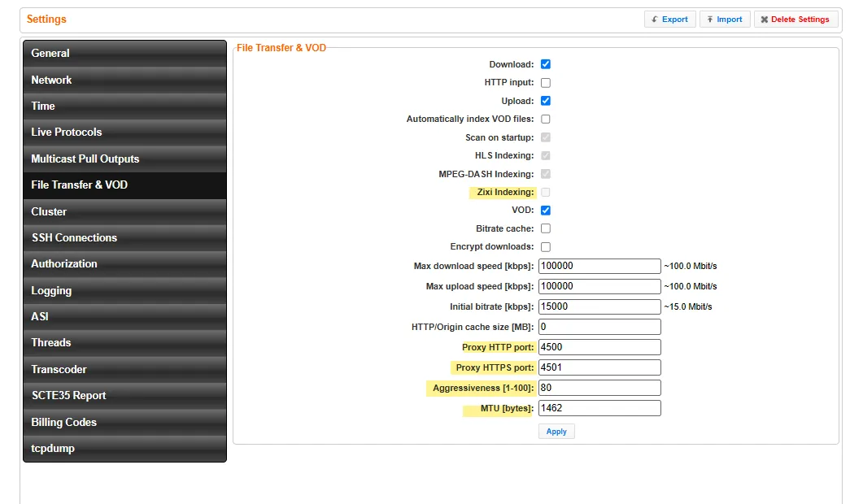
Task: Click the Max upload speed field
Action: click(599, 286)
